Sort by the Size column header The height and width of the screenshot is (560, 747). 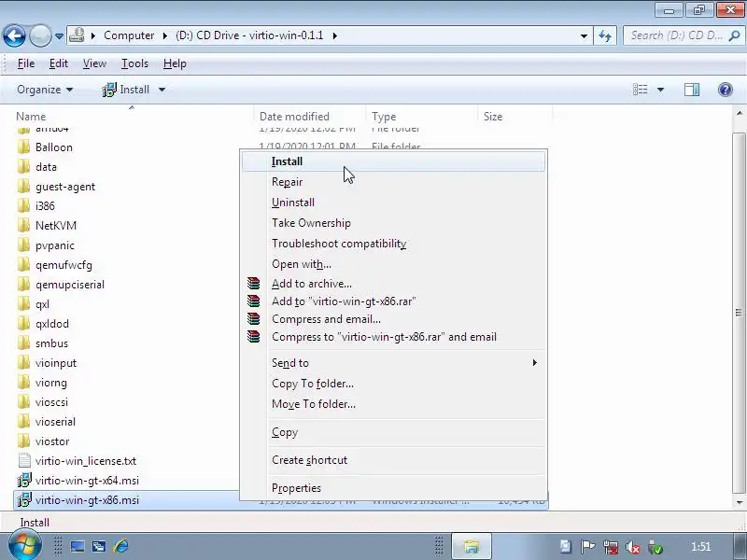pyautogui.click(x=493, y=117)
